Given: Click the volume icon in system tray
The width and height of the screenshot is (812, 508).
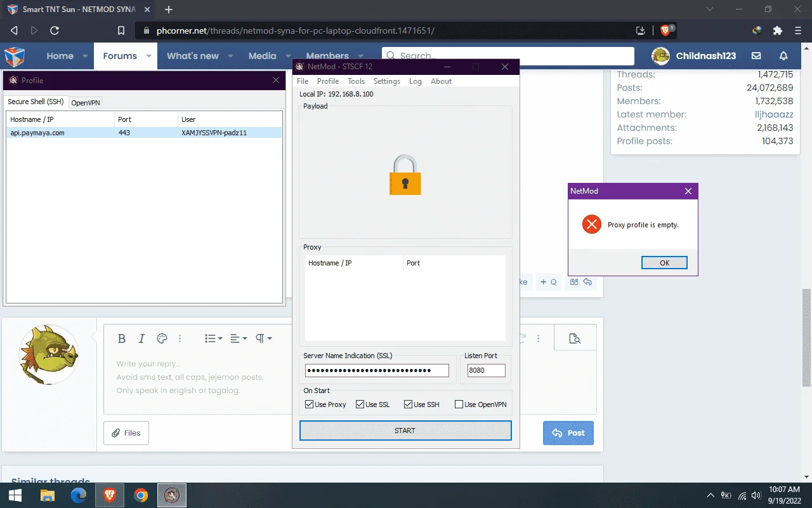Looking at the screenshot, I should [756, 495].
